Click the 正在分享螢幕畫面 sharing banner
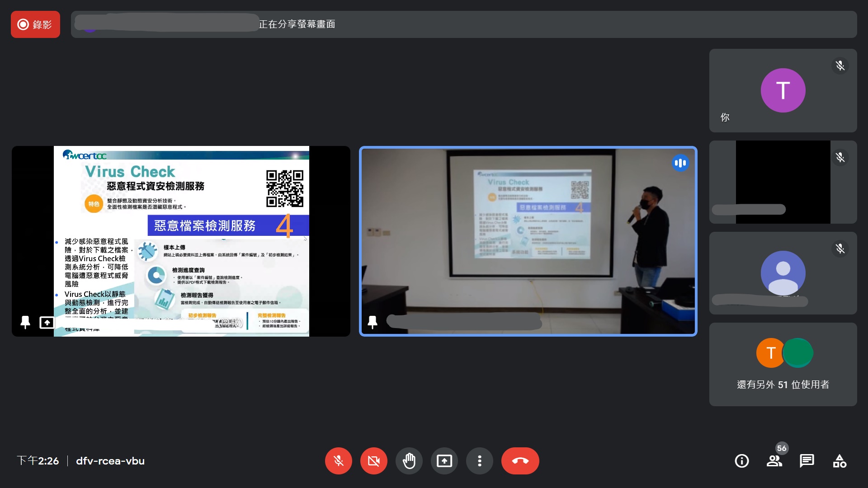868x488 pixels. click(297, 24)
